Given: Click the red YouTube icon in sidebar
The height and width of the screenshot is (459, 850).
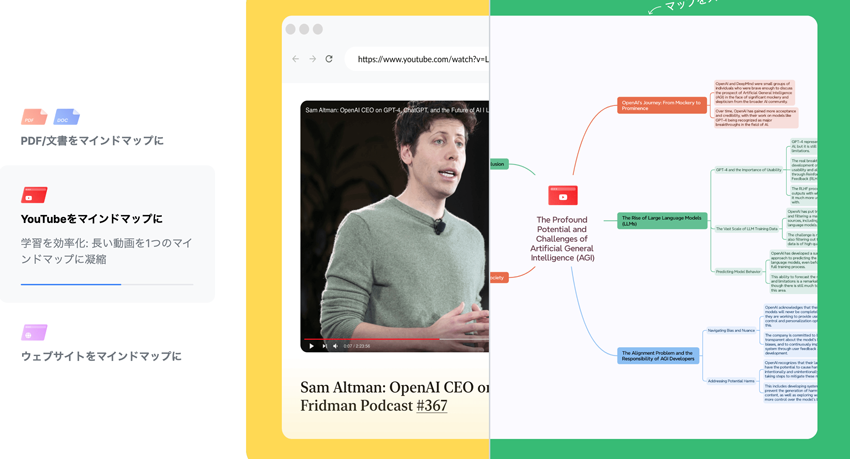Looking at the screenshot, I should click(x=34, y=195).
